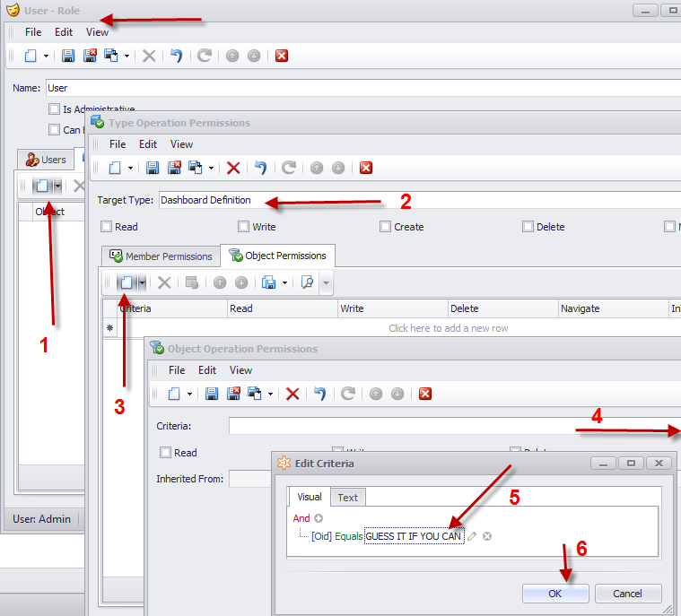Click GUESS IT IF YOU CAN value
681x616 pixels.
click(x=414, y=536)
